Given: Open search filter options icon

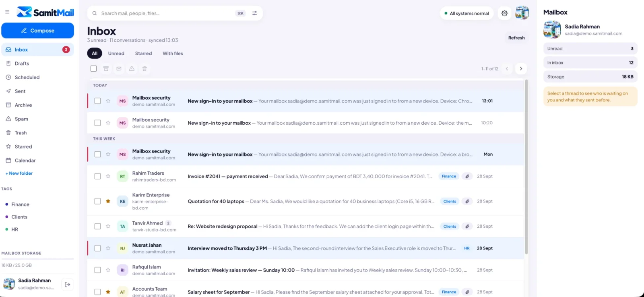Looking at the screenshot, I should coord(254,13).
